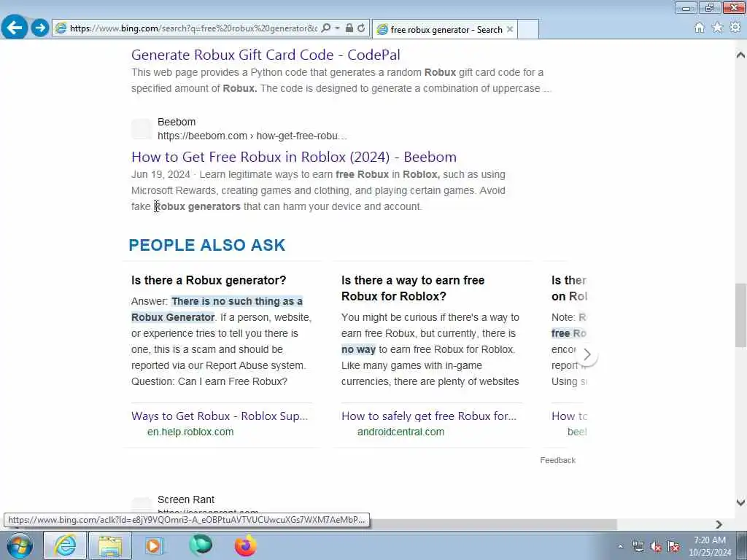Open a new blank tab
Image resolution: width=747 pixels, height=560 pixels.
[528, 29]
